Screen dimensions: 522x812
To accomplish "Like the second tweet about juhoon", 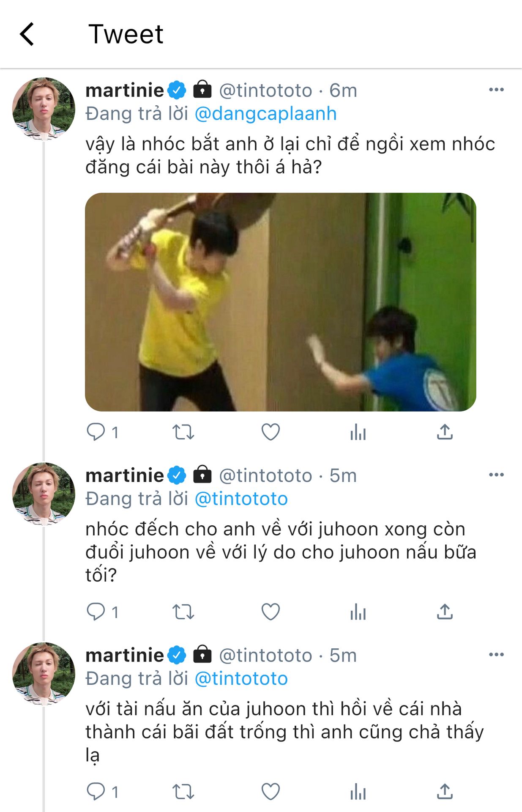I will pyautogui.click(x=271, y=612).
